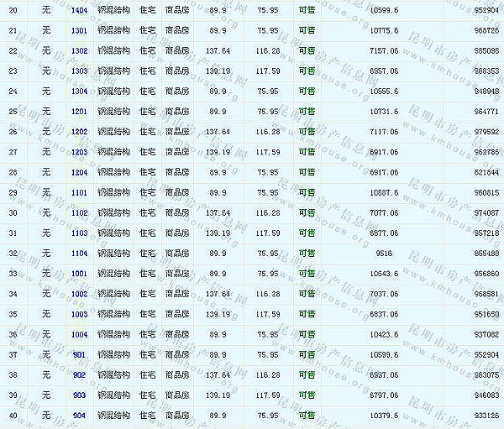Click the 1102 room number

(80, 212)
